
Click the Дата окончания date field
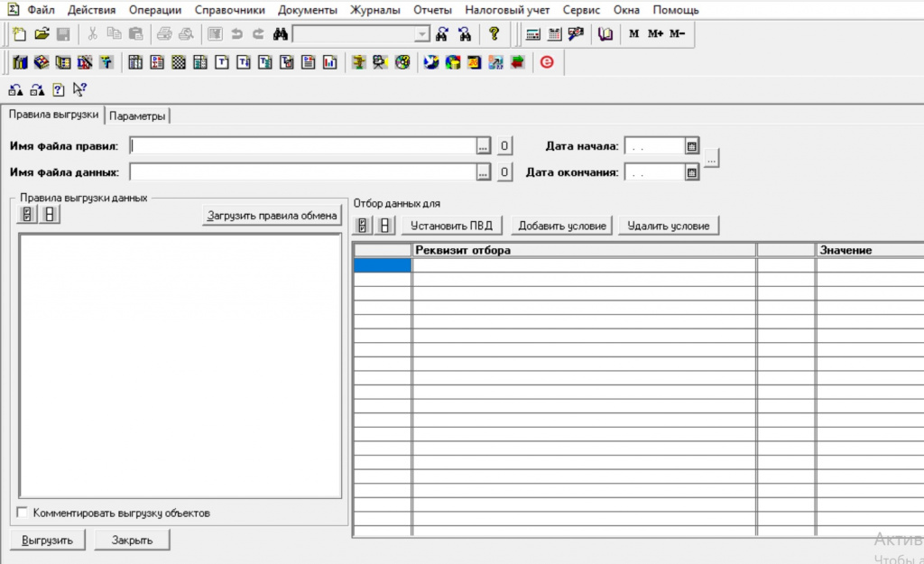tap(655, 172)
